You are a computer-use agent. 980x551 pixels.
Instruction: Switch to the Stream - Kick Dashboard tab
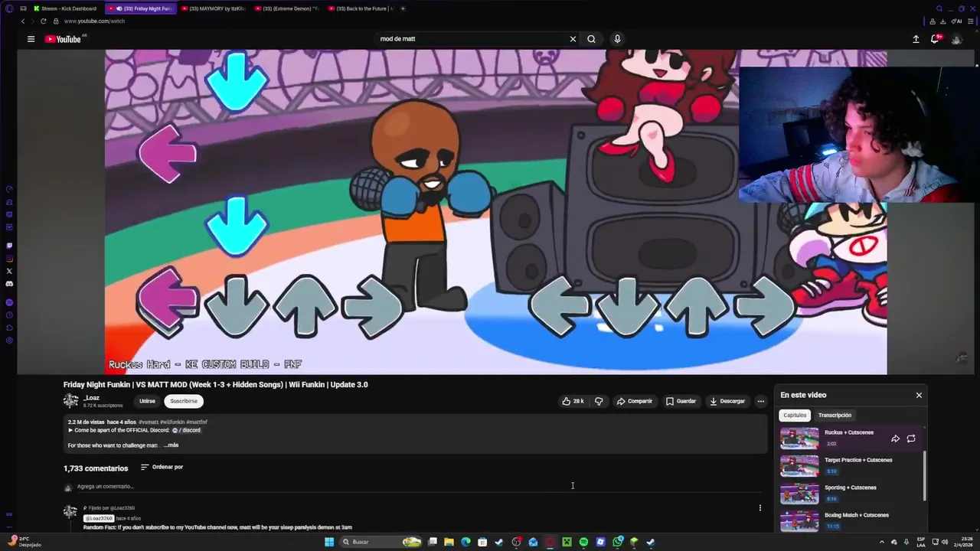64,8
